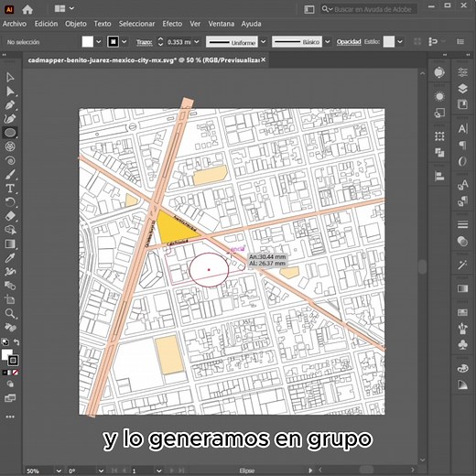
Task: Reset default fill and stroke
Action: 5,342
